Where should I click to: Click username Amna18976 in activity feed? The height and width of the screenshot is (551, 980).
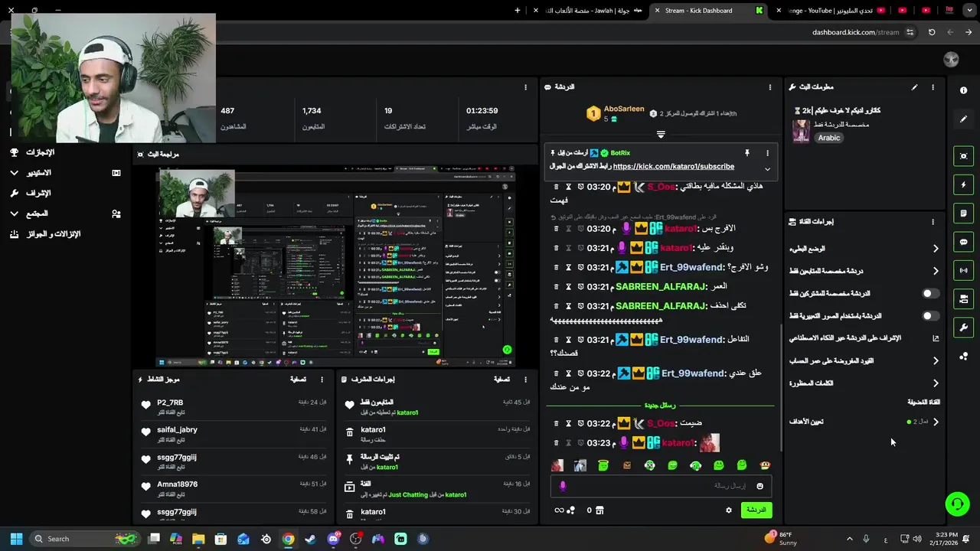point(178,484)
